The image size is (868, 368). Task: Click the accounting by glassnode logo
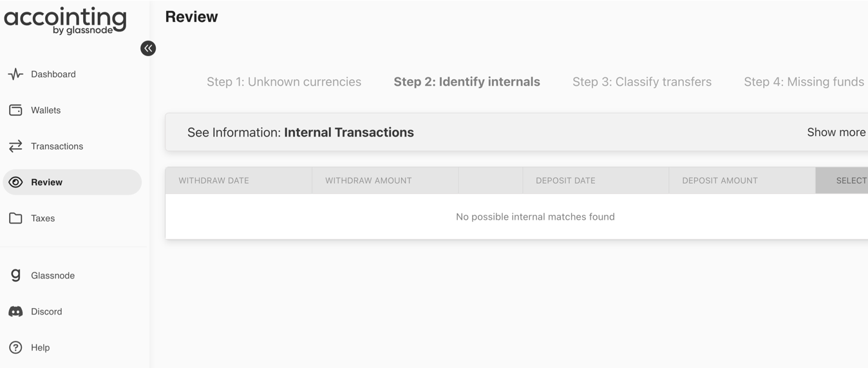tap(65, 21)
